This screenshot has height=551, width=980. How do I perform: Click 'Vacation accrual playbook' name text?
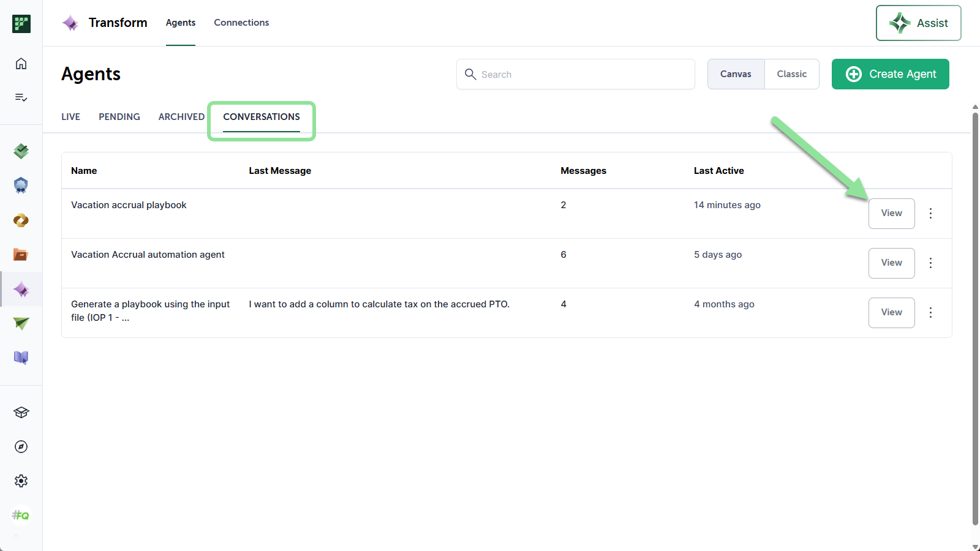129,205
